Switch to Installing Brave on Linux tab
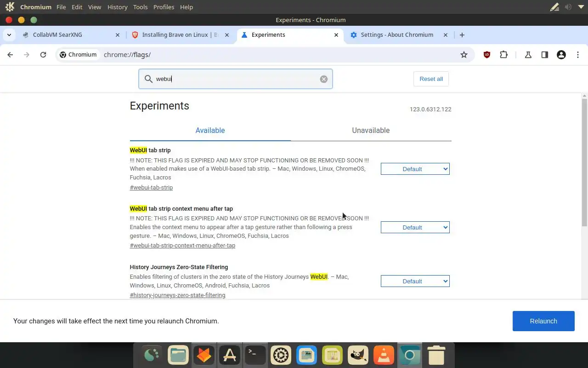The image size is (588, 368). point(180,35)
